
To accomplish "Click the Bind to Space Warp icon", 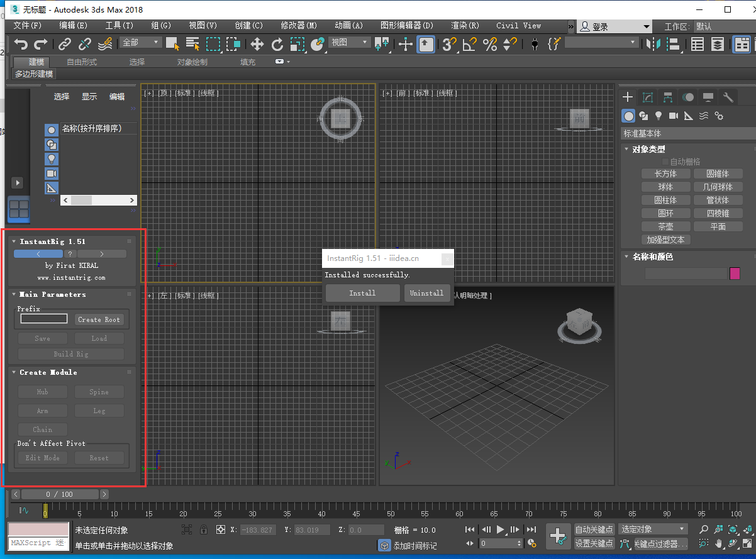I will pos(105,44).
